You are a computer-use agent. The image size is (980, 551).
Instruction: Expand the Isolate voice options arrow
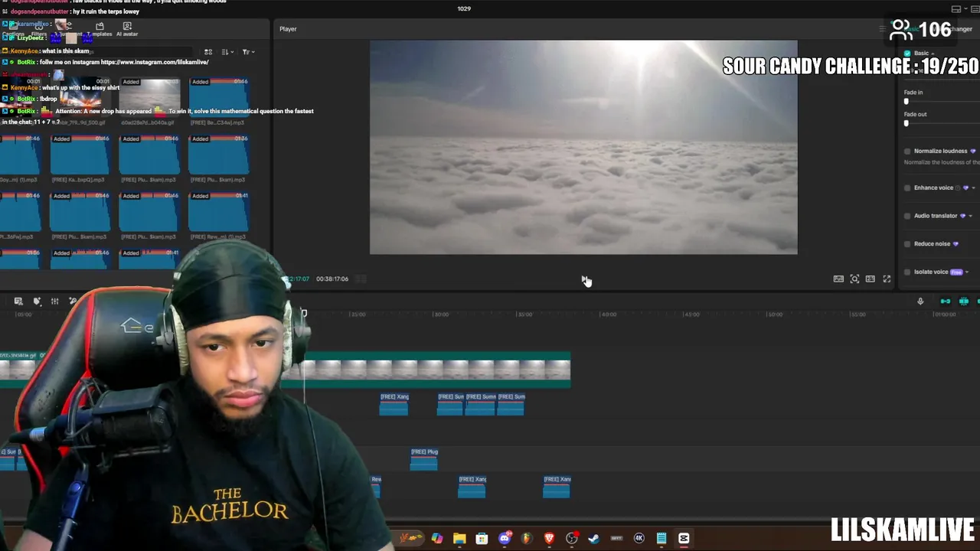[967, 272]
